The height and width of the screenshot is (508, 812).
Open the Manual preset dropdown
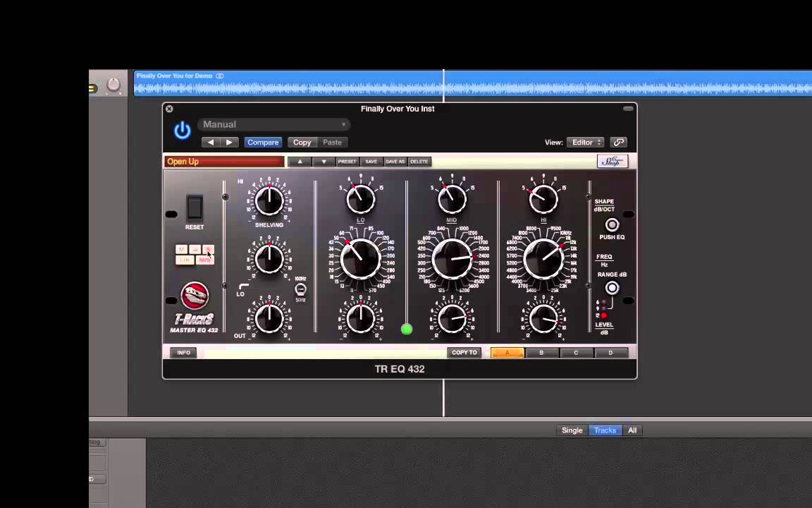point(273,124)
